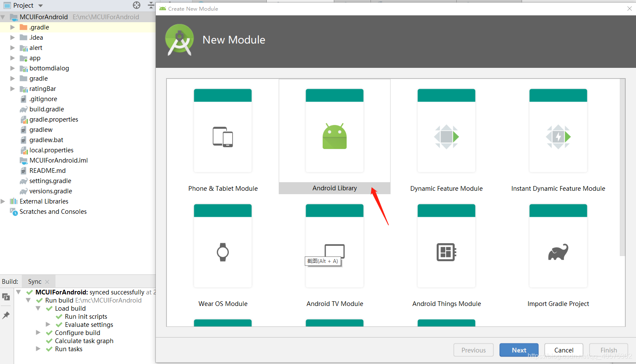
Task: Collapse the Load build node
Action: pyautogui.click(x=38, y=309)
